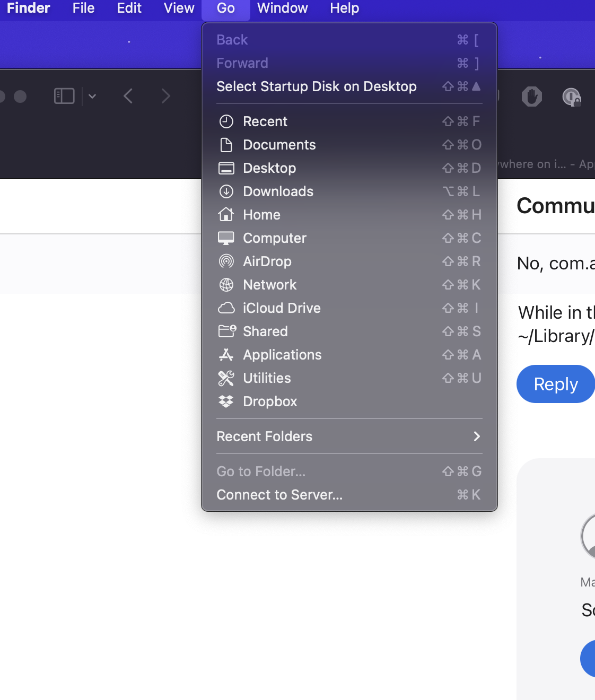This screenshot has height=700, width=595.
Task: Select Startup Disk on Desktop
Action: pos(349,86)
